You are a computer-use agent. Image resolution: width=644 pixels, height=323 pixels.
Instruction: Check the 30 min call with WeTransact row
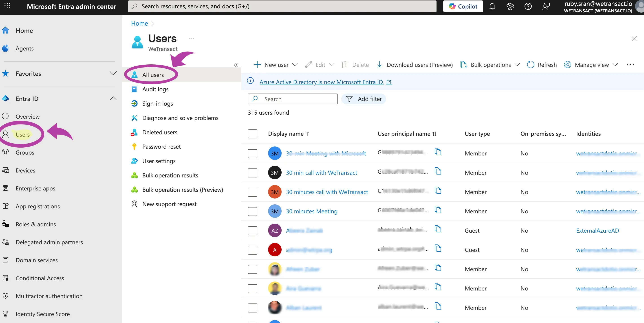pyautogui.click(x=252, y=173)
